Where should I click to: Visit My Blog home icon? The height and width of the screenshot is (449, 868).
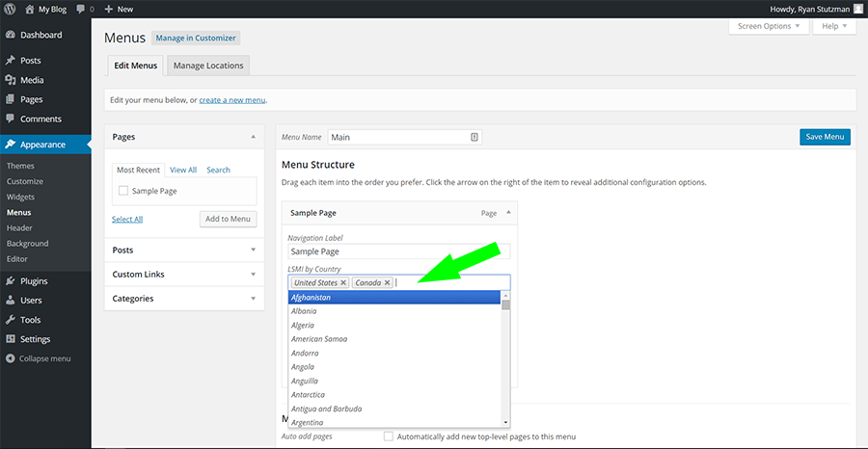(x=30, y=9)
